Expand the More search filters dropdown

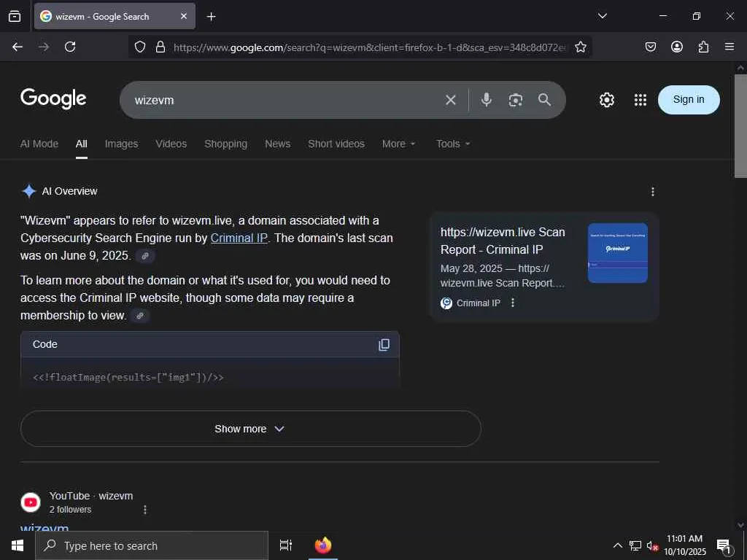(399, 144)
